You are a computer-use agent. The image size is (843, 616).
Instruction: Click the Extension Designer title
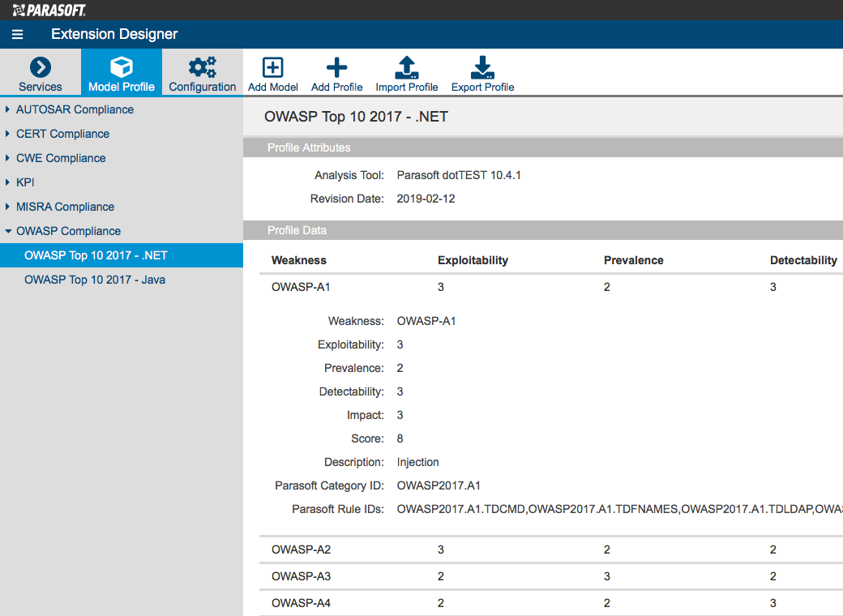click(x=114, y=34)
